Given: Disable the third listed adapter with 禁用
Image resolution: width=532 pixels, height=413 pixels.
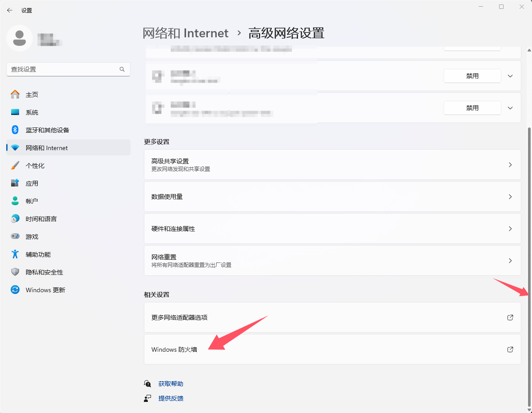Looking at the screenshot, I should [472, 107].
